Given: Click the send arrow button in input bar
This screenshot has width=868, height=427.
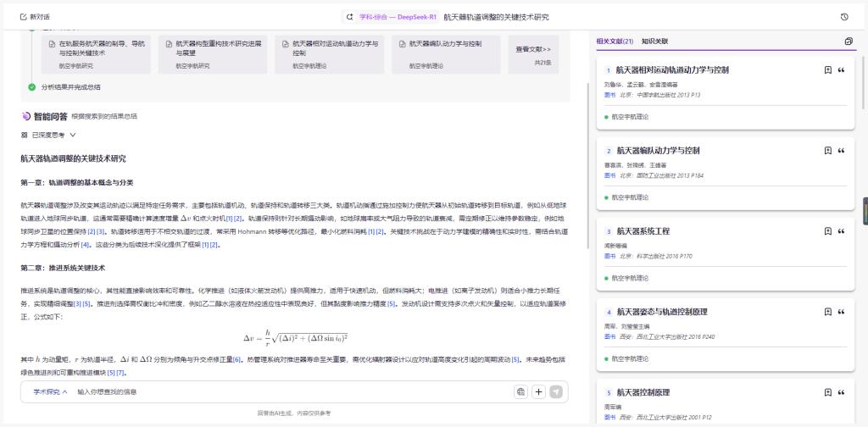Looking at the screenshot, I should pyautogui.click(x=556, y=391).
